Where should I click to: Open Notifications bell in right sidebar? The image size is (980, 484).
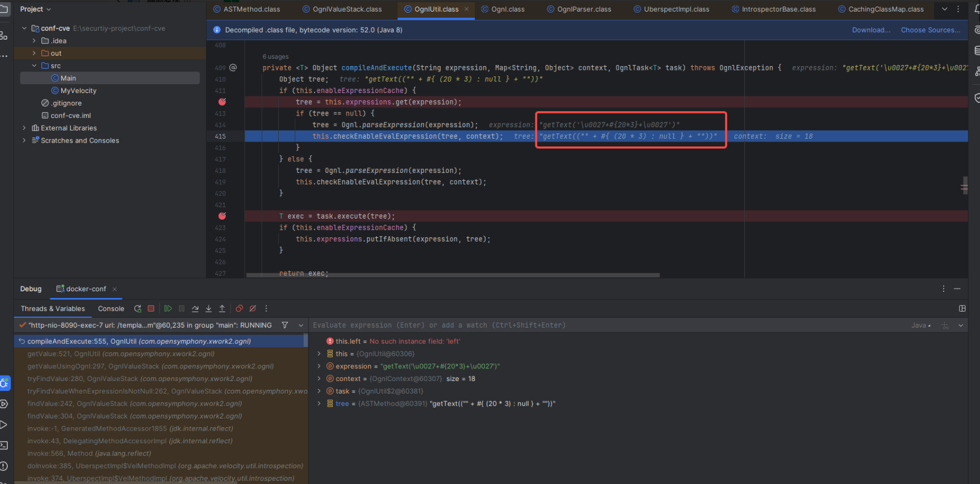click(977, 9)
